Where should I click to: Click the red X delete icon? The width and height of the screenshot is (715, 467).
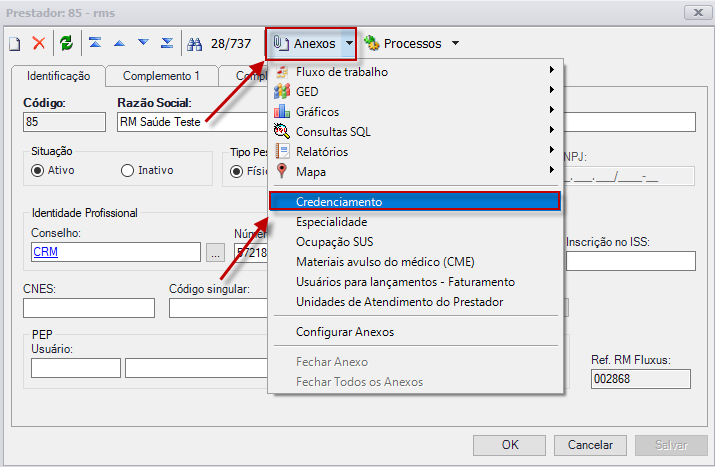[39, 43]
